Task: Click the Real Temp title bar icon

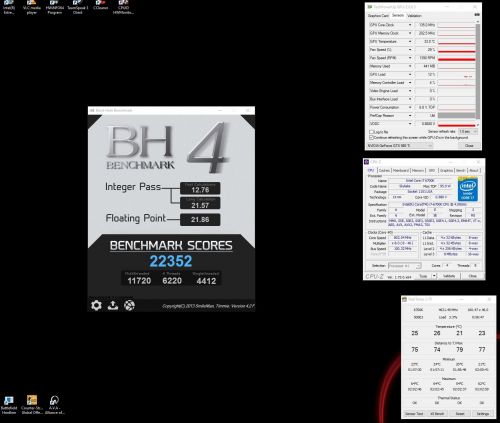Action: (x=405, y=299)
